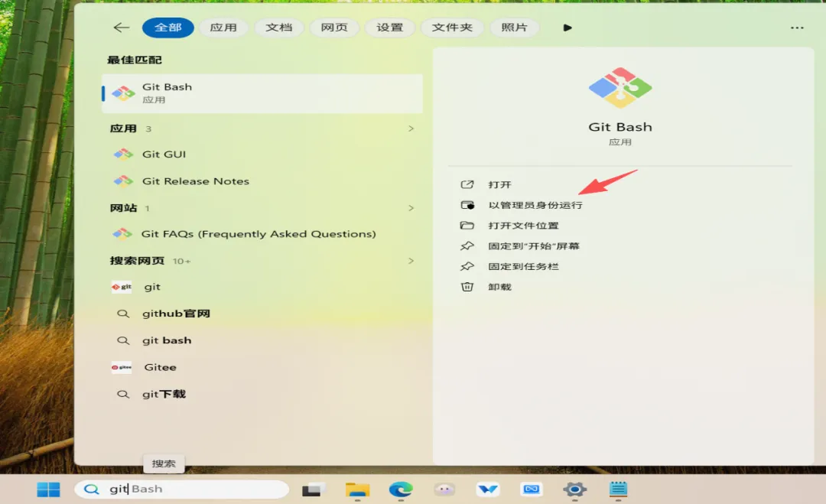Click the Git Bash title in preview pane
This screenshot has height=504, width=826.
click(620, 127)
